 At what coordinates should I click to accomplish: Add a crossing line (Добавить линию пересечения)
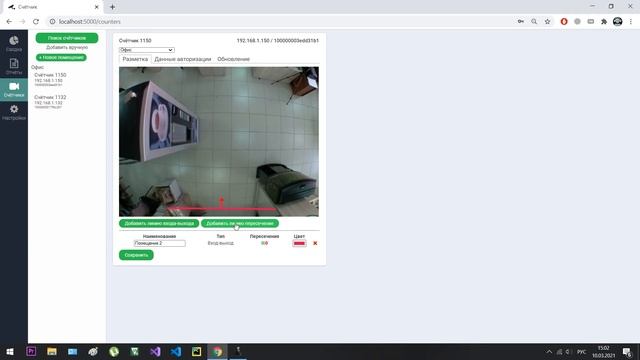click(x=240, y=223)
